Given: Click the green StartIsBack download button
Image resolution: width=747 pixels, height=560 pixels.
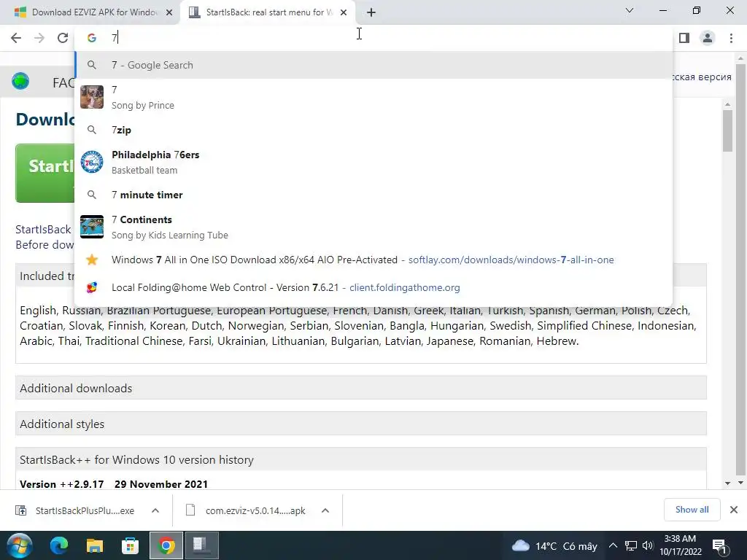Looking at the screenshot, I should click(45, 174).
